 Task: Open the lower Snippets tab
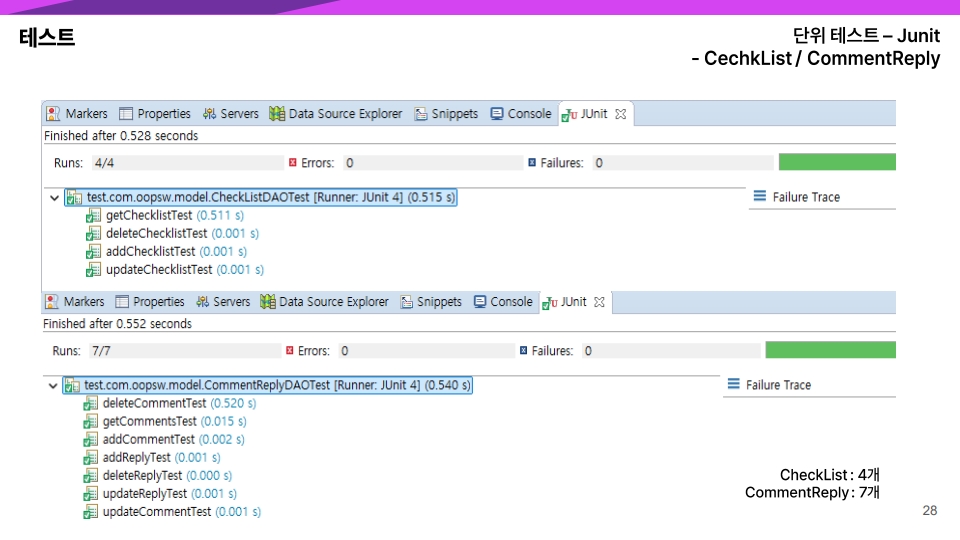pos(431,302)
